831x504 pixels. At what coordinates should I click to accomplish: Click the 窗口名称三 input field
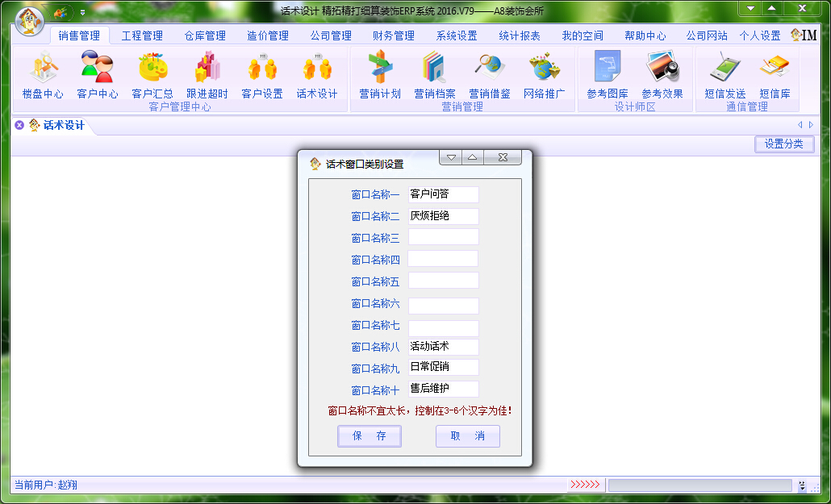point(443,238)
